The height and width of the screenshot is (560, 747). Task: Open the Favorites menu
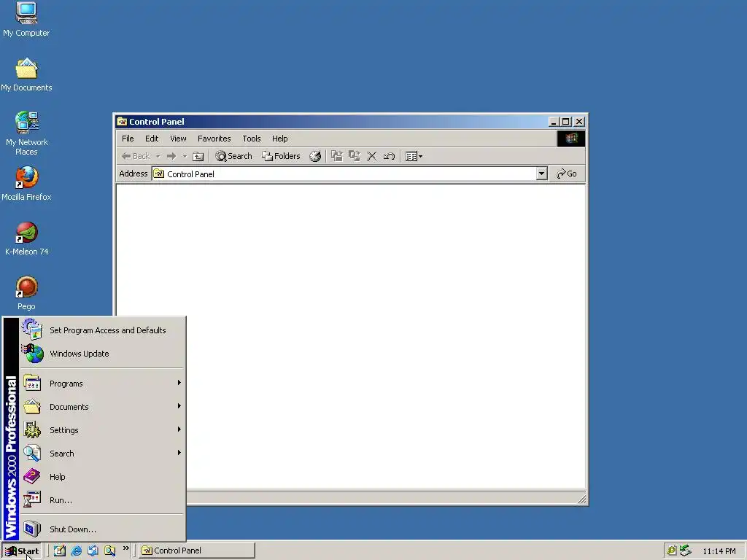coord(214,139)
